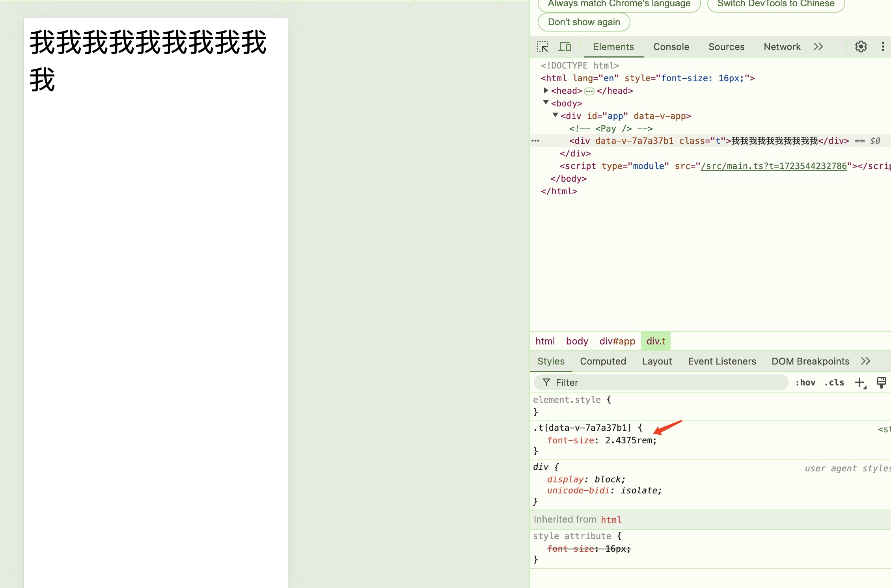The height and width of the screenshot is (588, 891).
Task: Collapse the body element node
Action: 546,103
